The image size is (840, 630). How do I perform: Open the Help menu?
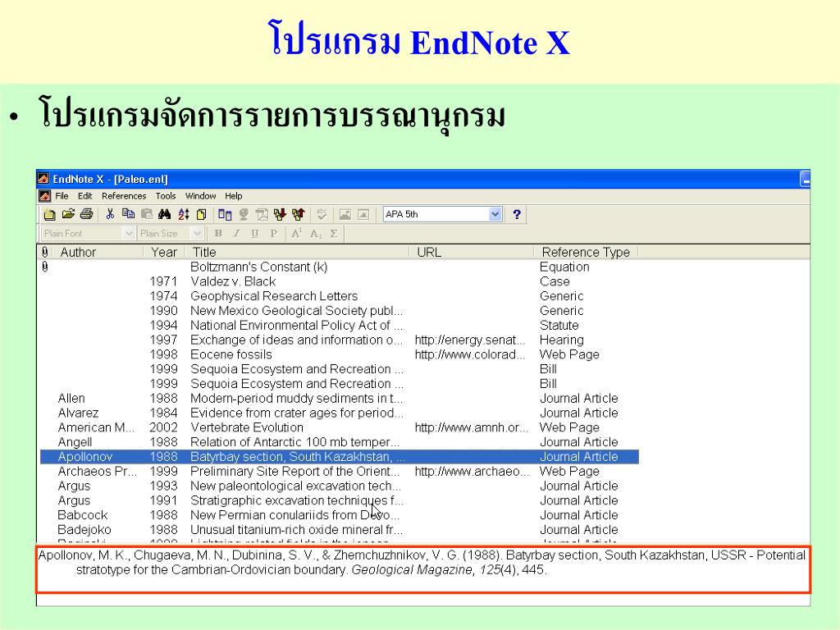[233, 196]
